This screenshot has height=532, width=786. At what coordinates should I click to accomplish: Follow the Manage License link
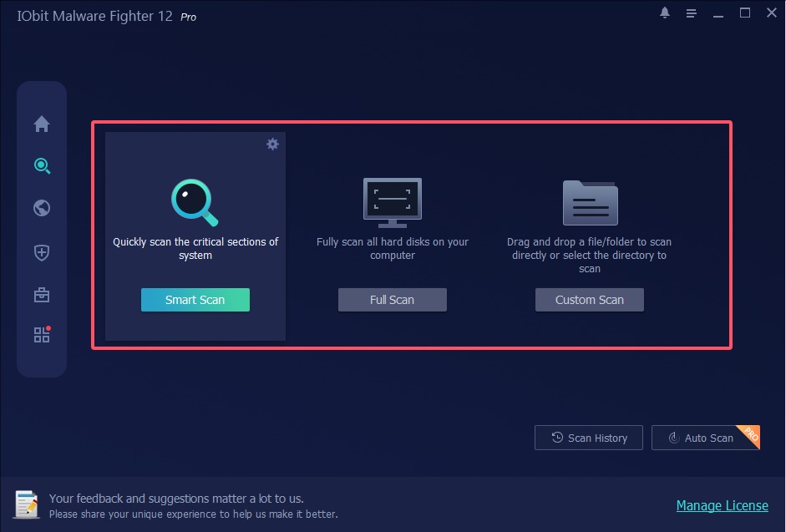pos(722,505)
